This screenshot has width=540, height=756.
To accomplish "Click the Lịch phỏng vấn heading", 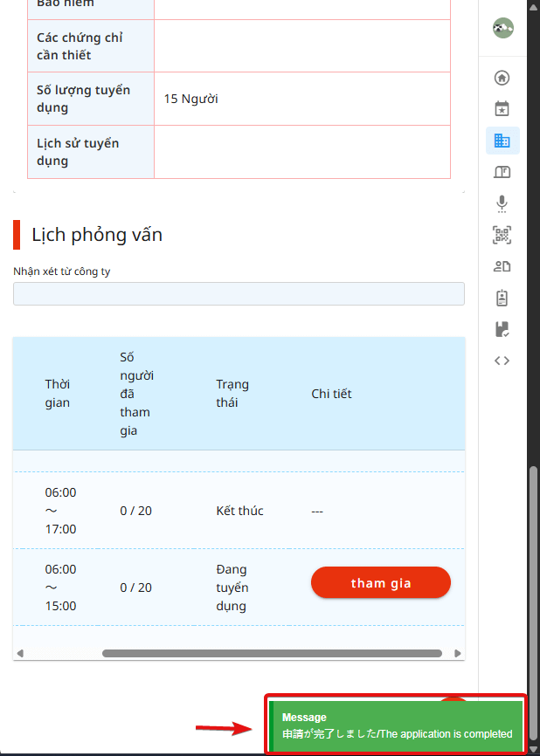I will pos(97,235).
